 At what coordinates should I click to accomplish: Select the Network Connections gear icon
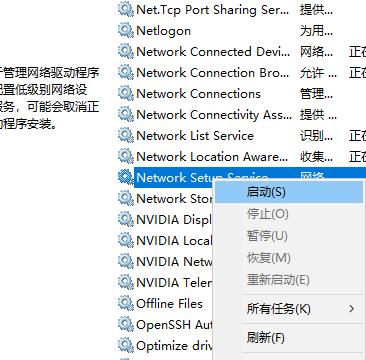click(x=126, y=94)
